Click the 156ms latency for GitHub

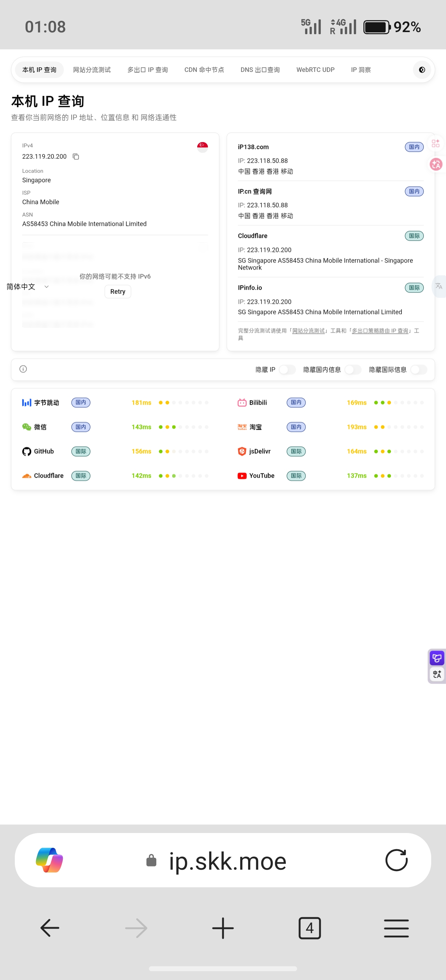pos(141,451)
